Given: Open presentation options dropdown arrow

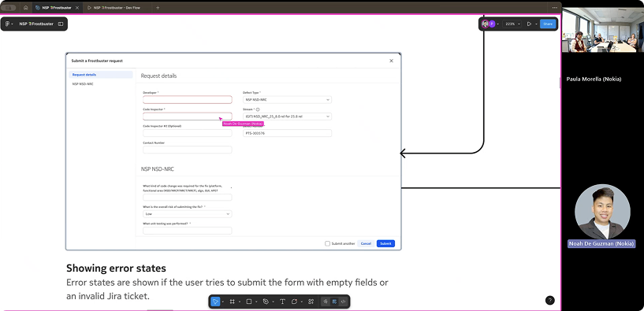Looking at the screenshot, I should click(x=536, y=24).
